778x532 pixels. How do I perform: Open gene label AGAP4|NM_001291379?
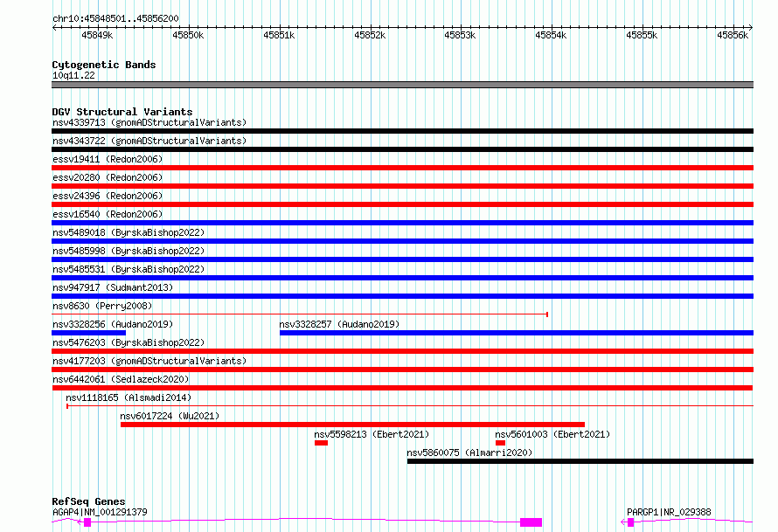pyautogui.click(x=100, y=512)
